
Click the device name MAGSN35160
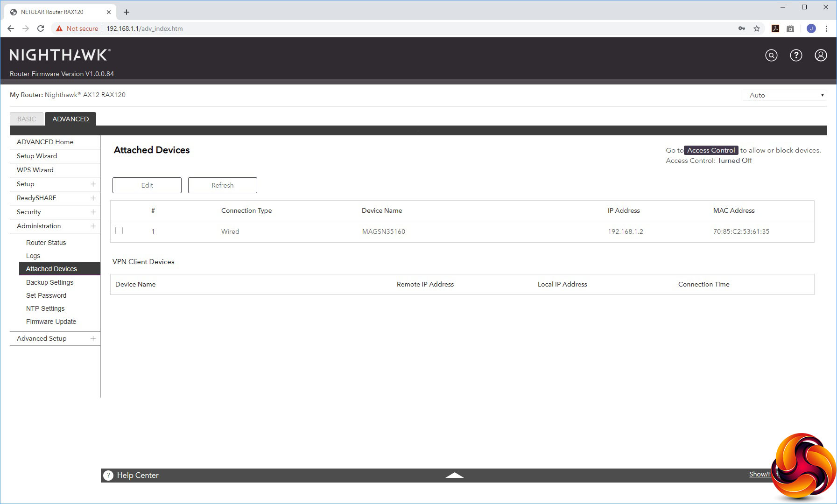[384, 231]
